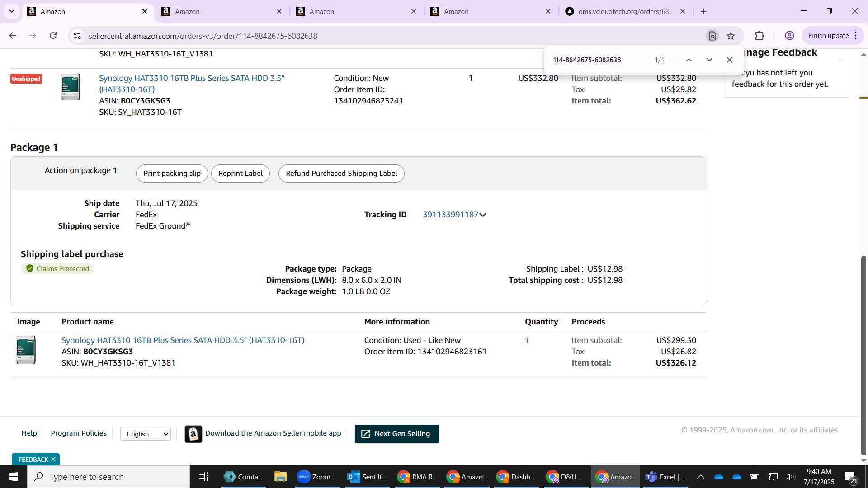Click Download the Amazon Seller mobile app
Screen dimensions: 868x488
[273, 433]
